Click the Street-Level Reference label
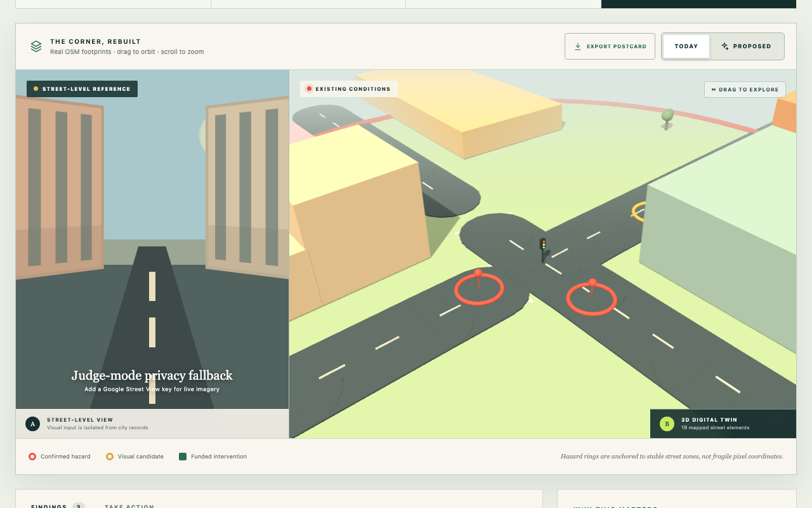Screen dimensions: 812x508 (82, 89)
